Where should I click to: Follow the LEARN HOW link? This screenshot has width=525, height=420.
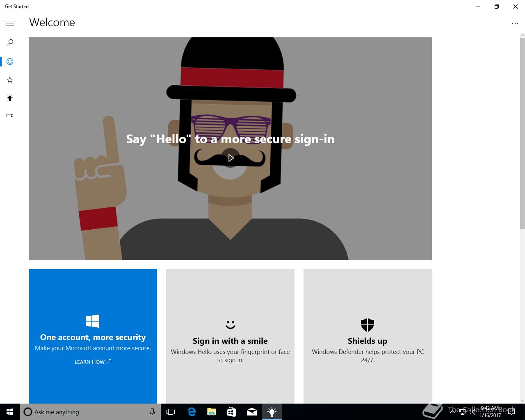(x=93, y=362)
